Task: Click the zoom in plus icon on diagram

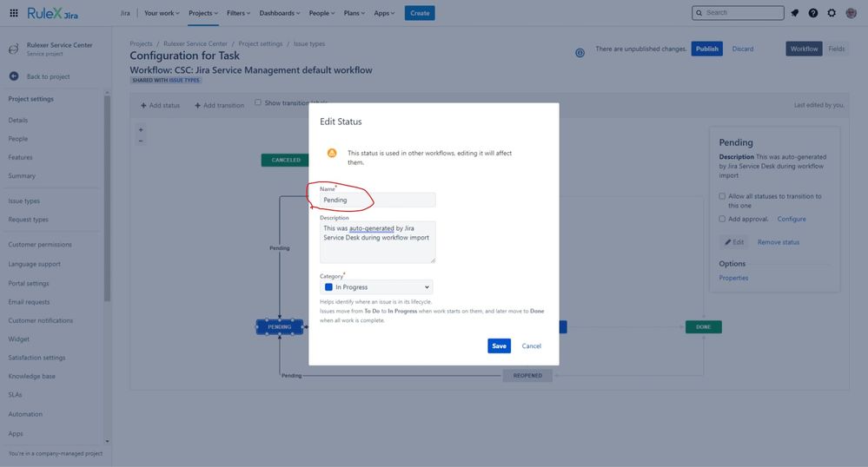Action: (x=141, y=130)
